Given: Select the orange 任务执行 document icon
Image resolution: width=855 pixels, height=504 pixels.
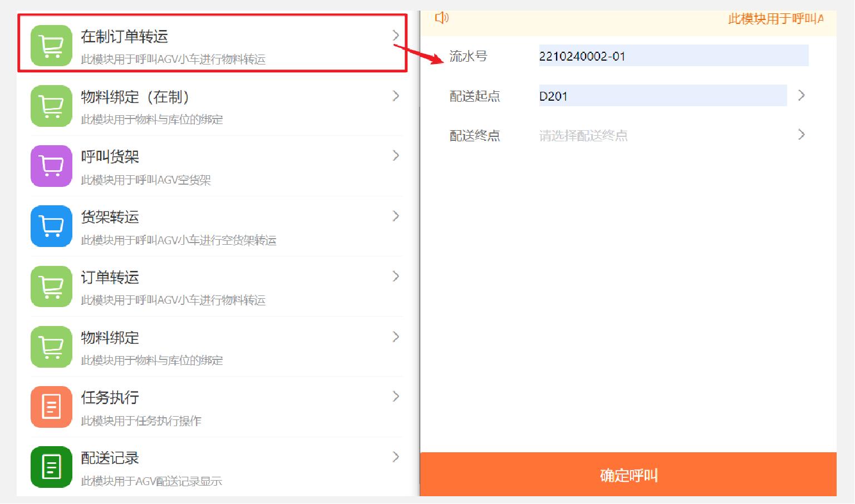Looking at the screenshot, I should pos(51,407).
